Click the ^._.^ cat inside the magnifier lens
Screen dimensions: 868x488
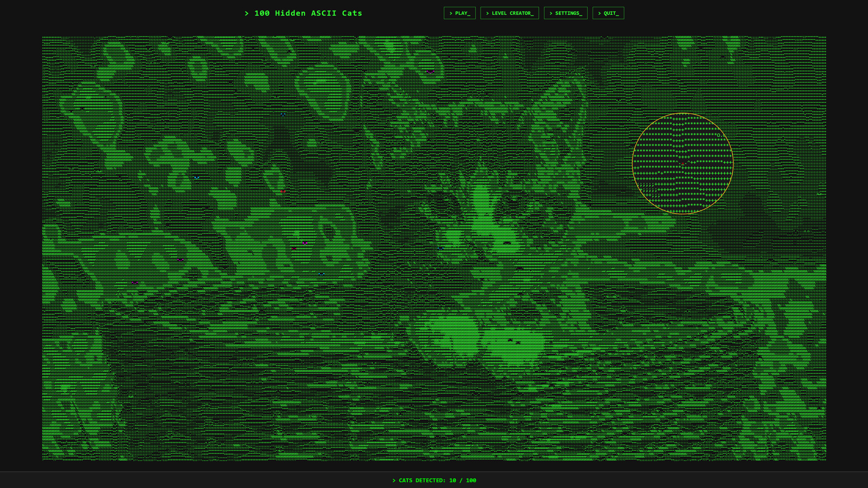(683, 163)
